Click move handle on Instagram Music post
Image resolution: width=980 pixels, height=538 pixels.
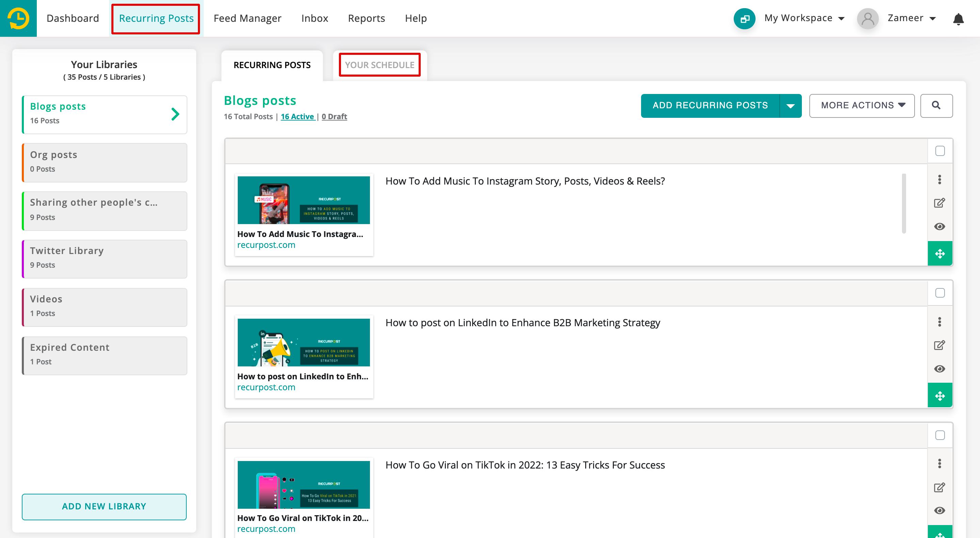pyautogui.click(x=940, y=254)
